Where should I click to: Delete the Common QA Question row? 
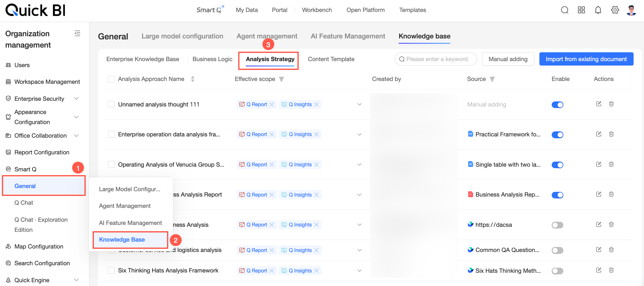tap(611, 250)
